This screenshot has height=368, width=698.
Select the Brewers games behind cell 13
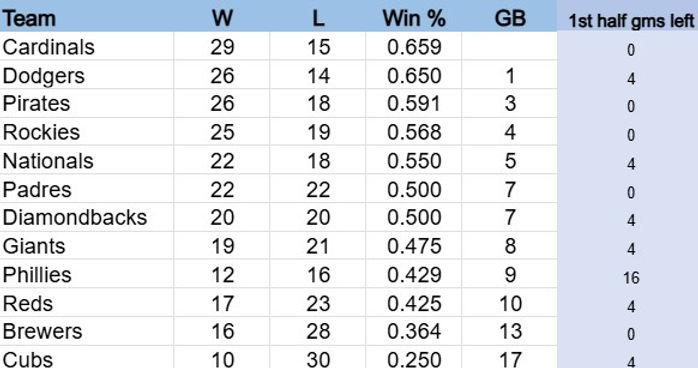click(x=510, y=332)
